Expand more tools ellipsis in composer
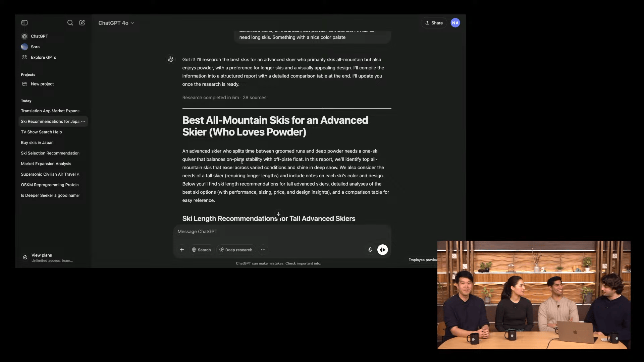The image size is (644, 362). 263,250
